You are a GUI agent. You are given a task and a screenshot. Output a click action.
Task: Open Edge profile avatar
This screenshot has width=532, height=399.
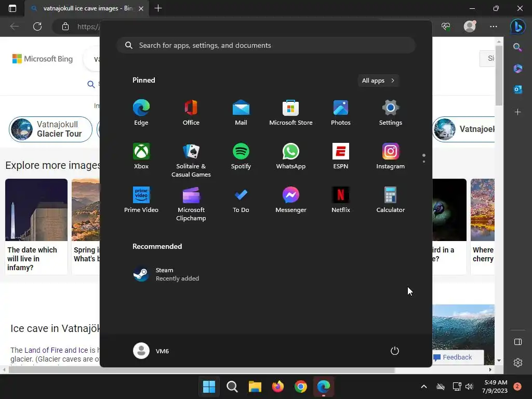(x=470, y=26)
